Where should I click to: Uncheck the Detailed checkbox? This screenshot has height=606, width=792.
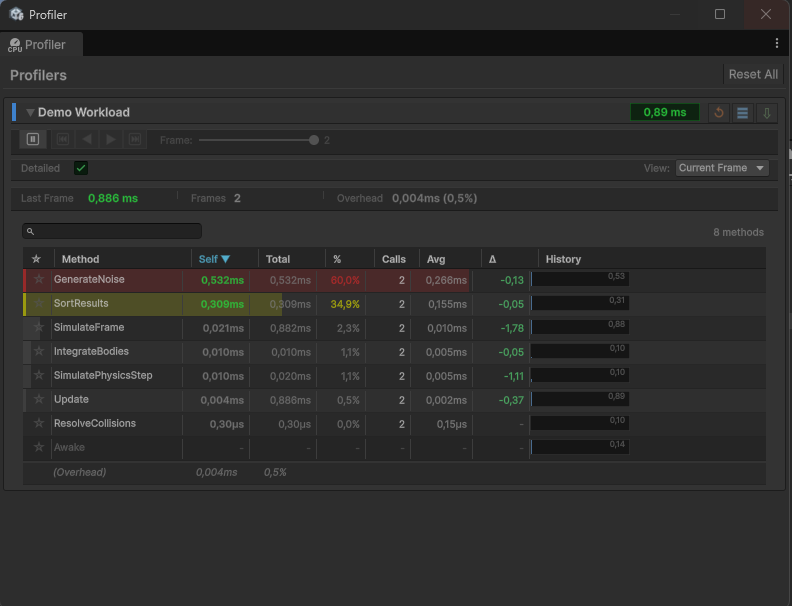pos(81,168)
